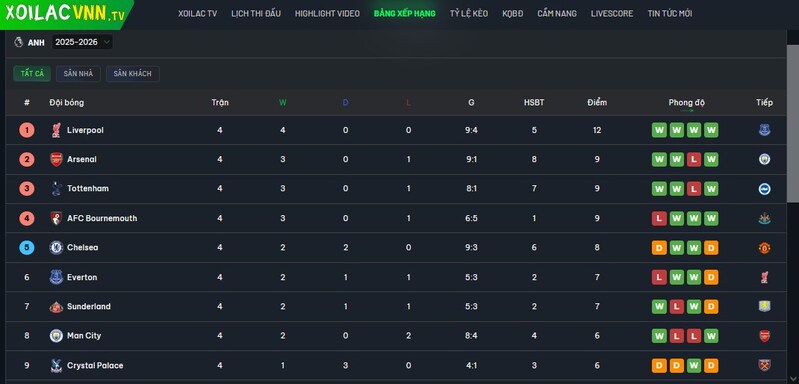Screen dimensions: 799x384
Task: Open the CẨM NANG menu item
Action: (556, 14)
